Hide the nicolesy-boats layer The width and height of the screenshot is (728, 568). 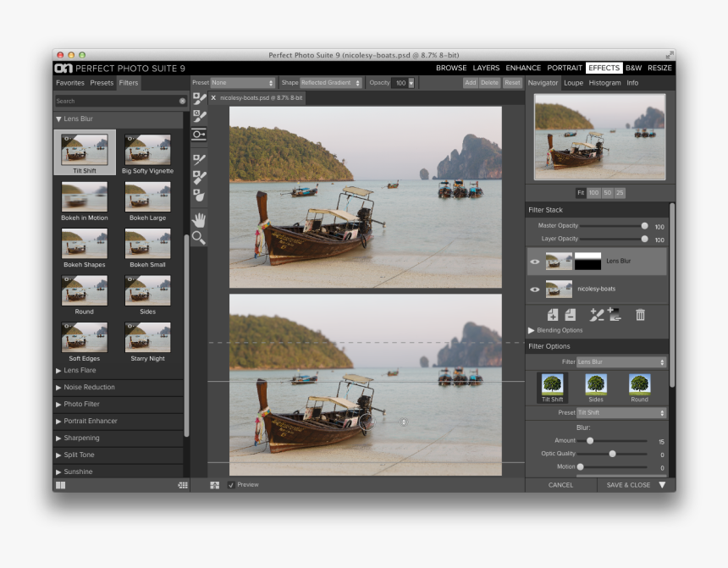[535, 290]
